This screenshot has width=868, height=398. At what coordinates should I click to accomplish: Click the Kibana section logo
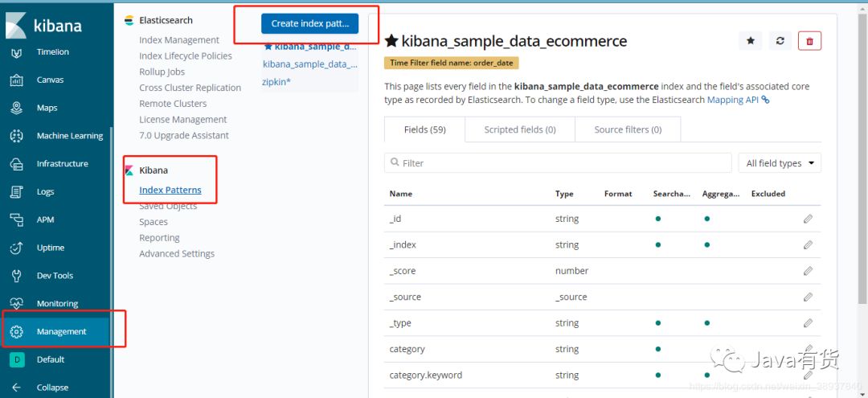pos(129,170)
